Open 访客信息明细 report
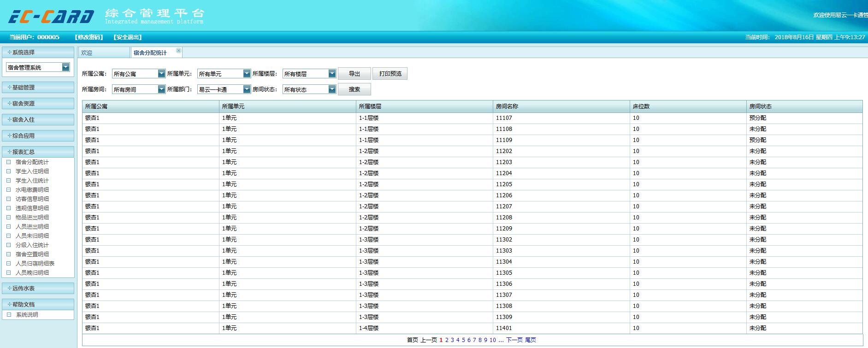 (32, 199)
